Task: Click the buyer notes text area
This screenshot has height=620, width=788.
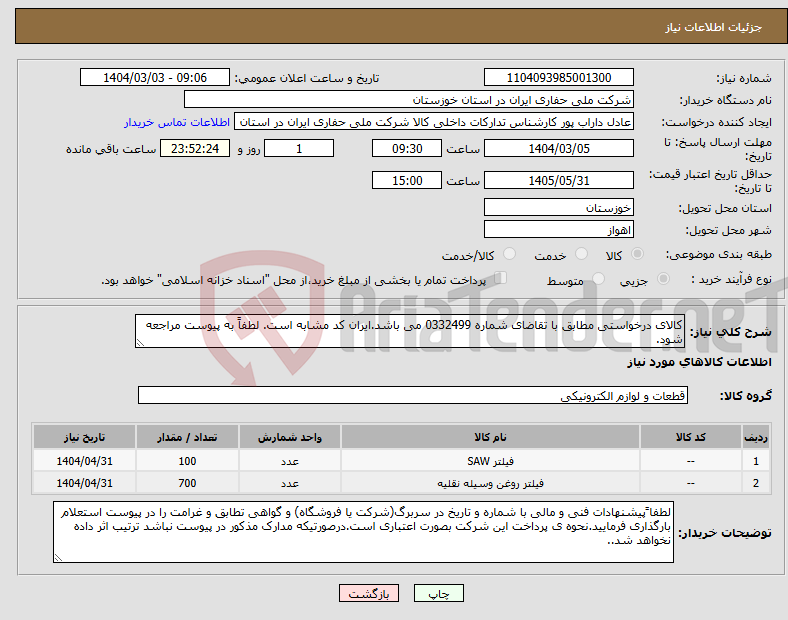Action: [x=363, y=532]
